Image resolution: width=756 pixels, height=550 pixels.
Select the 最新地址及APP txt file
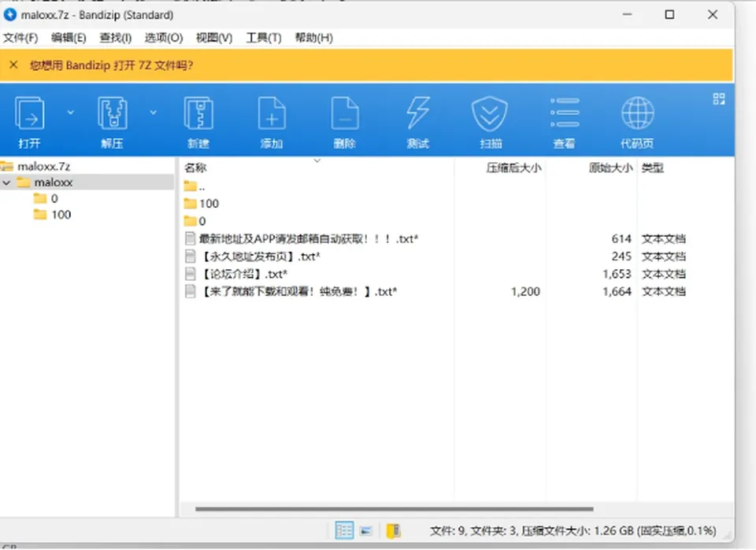coord(302,239)
